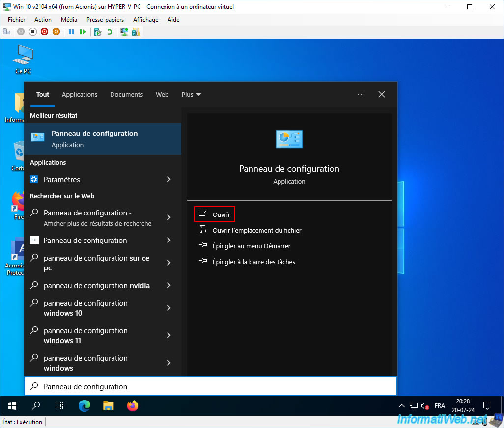Expand chevron of thumbnail Panneau de configuration result
The image size is (504, 428).
pyautogui.click(x=169, y=240)
